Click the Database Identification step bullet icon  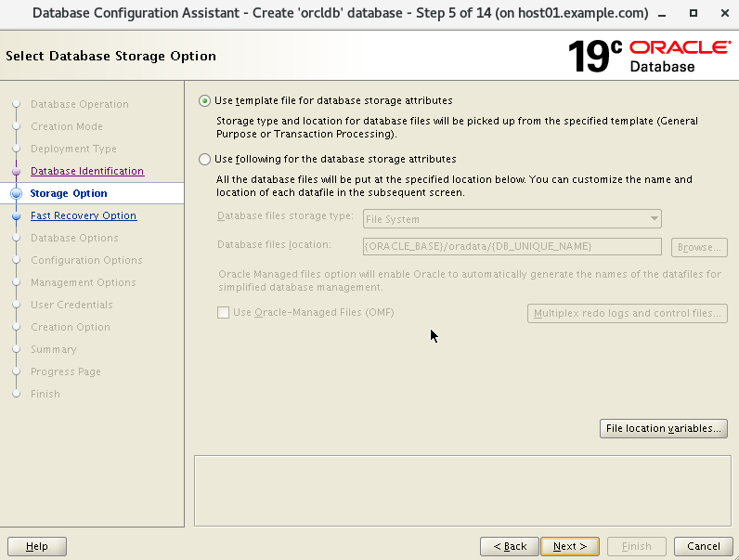tap(16, 172)
